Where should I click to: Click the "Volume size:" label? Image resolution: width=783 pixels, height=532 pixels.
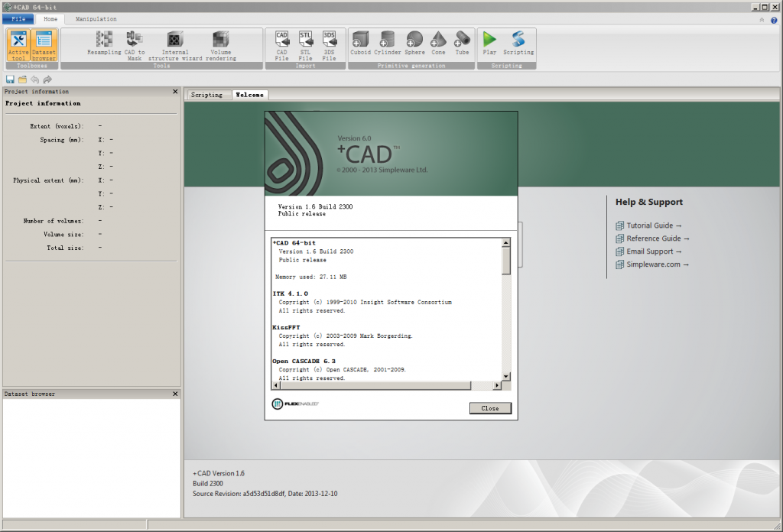(63, 235)
